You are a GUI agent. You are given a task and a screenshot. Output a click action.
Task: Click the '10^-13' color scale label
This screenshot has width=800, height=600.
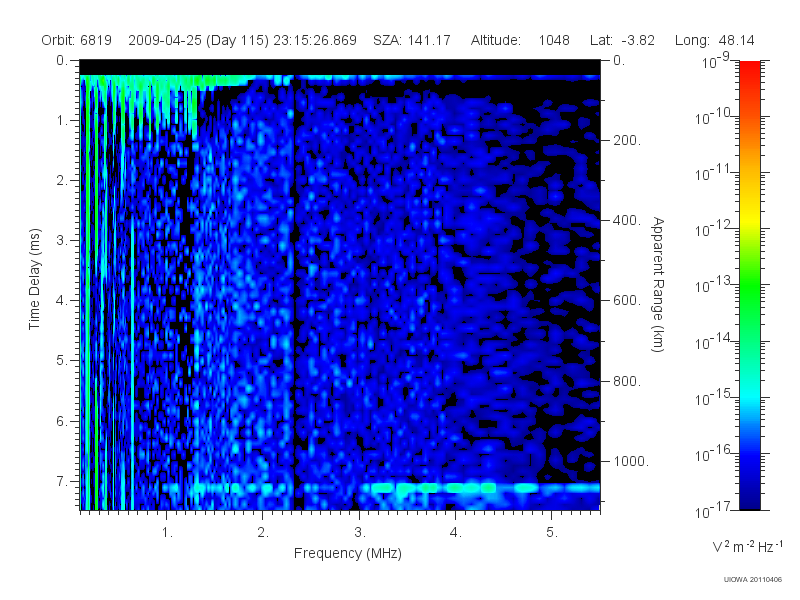tap(714, 285)
